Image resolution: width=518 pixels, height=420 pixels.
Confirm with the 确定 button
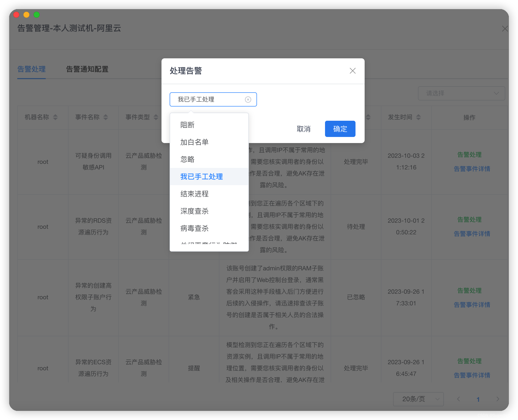[x=340, y=129]
